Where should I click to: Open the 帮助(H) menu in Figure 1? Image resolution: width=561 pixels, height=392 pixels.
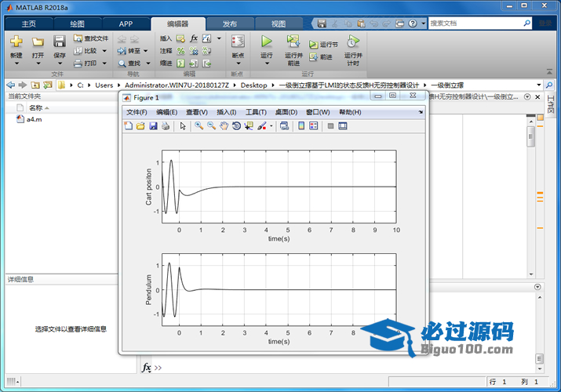350,112
